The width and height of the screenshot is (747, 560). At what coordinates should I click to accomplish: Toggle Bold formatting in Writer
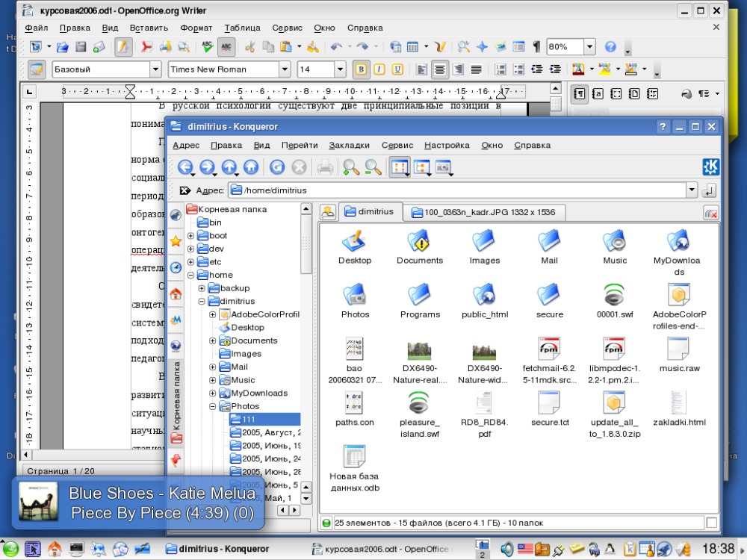(361, 69)
